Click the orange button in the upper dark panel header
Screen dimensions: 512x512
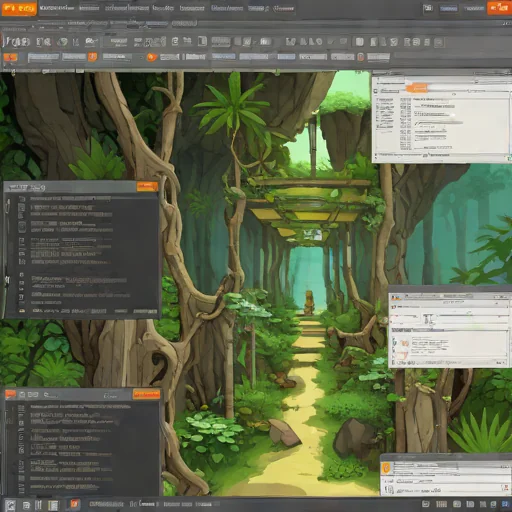click(147, 186)
